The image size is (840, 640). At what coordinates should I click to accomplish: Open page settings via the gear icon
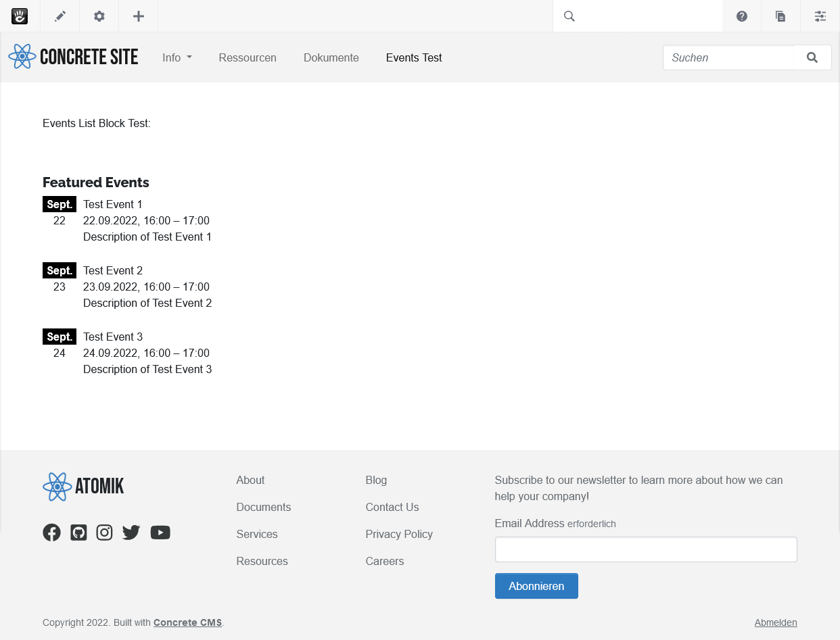[98, 16]
